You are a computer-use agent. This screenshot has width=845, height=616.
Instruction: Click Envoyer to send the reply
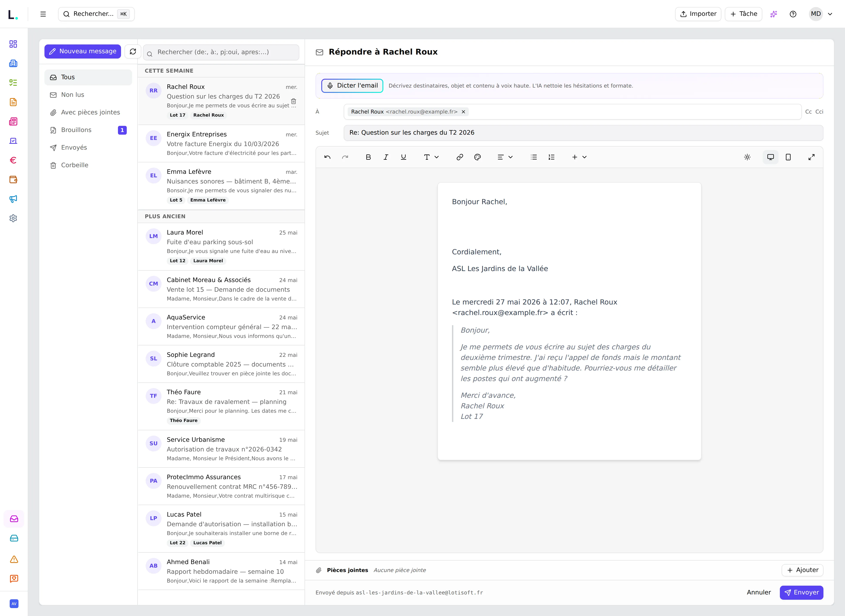pos(801,592)
